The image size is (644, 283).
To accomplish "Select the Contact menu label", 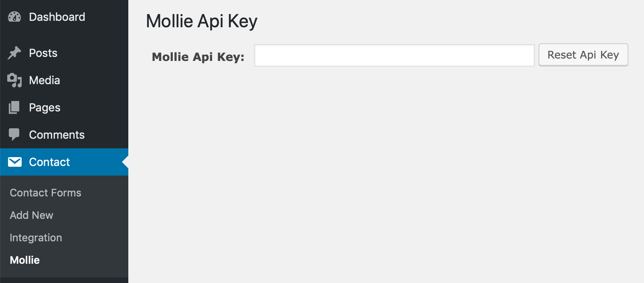I will (49, 162).
